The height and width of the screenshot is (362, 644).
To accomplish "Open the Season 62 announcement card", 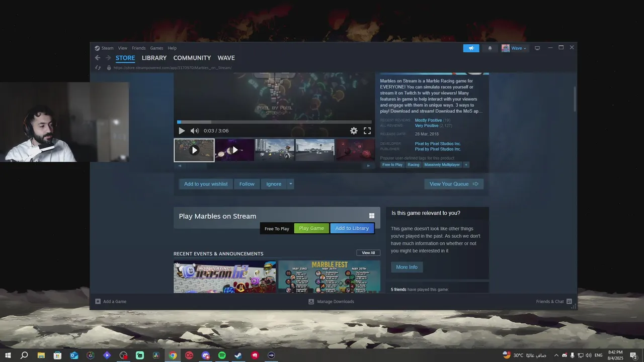I will point(224,277).
